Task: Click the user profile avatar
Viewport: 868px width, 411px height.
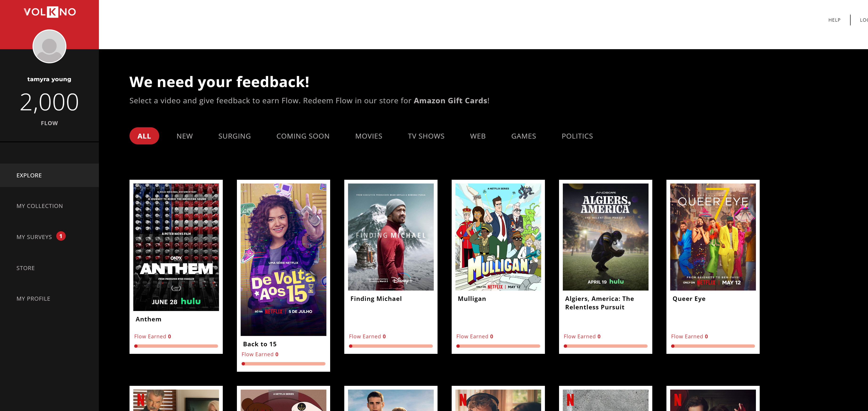Action: [49, 46]
